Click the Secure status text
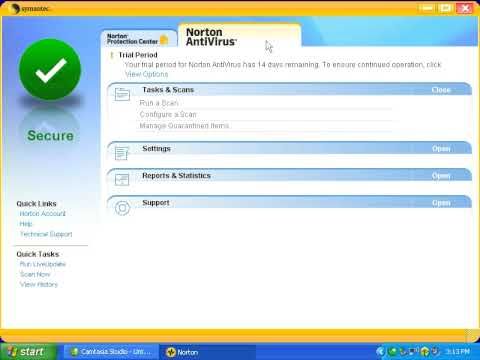Image resolution: width=480 pixels, height=360 pixels. point(50,136)
